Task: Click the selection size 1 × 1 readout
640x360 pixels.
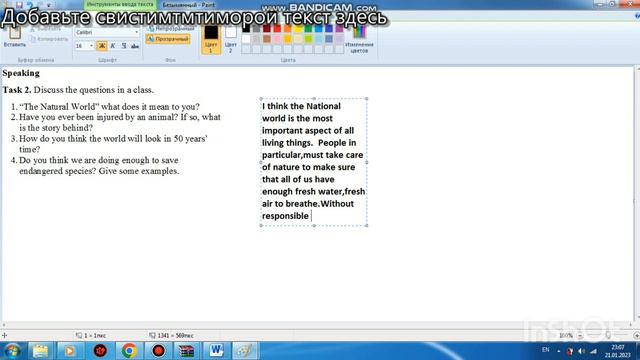Action: 91,336
